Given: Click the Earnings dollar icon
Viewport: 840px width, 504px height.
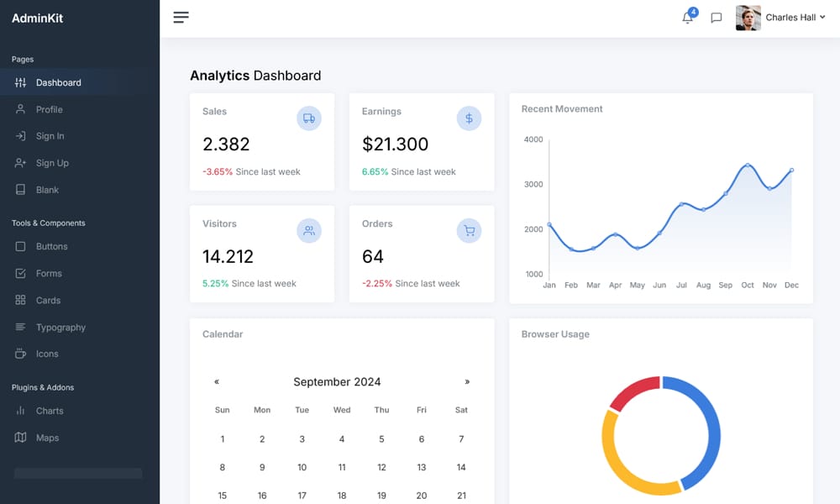Looking at the screenshot, I should click(469, 118).
